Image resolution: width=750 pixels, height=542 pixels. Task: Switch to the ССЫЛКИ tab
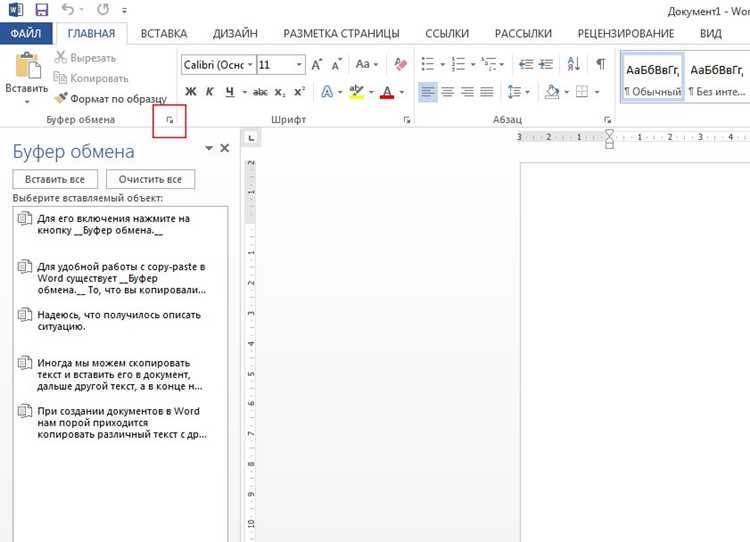[447, 33]
